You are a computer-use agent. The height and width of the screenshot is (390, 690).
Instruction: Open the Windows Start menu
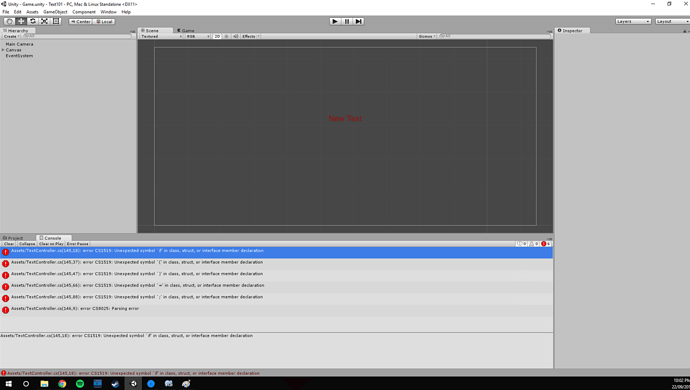(8, 384)
